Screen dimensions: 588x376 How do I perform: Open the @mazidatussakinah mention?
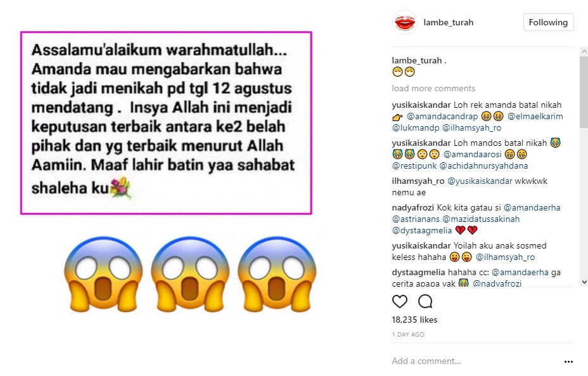481,219
